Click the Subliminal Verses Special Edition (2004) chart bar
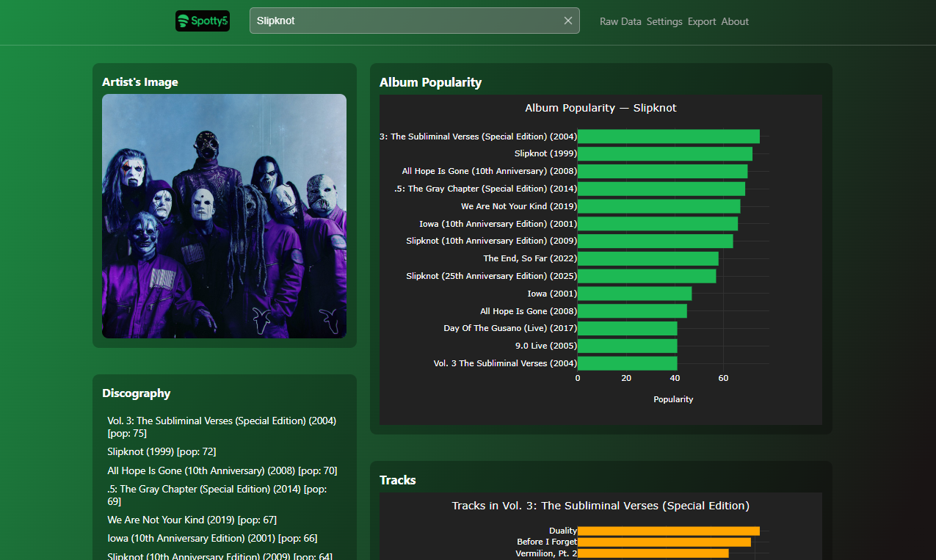Viewport: 936px width, 560px height. (669, 137)
